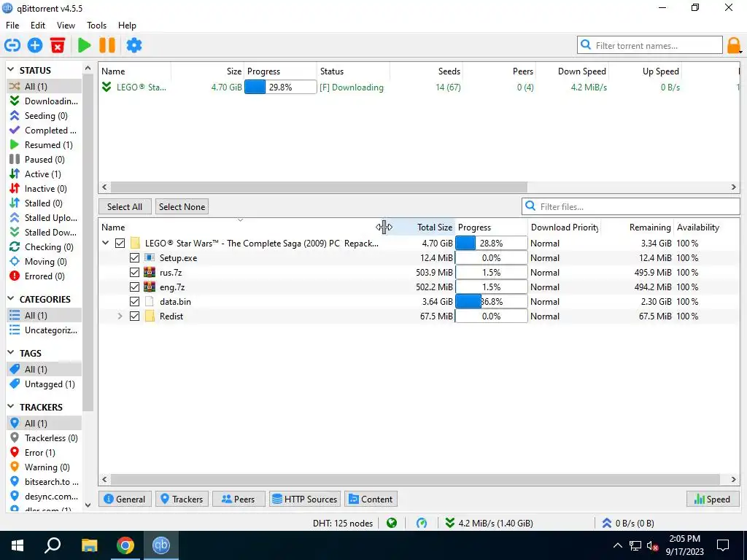This screenshot has height=560, width=747.
Task: Open the Edit menu
Action: coord(38,26)
